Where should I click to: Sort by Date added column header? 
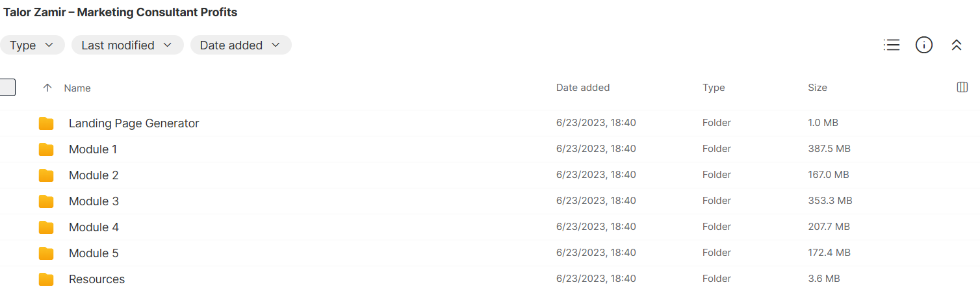coord(583,88)
